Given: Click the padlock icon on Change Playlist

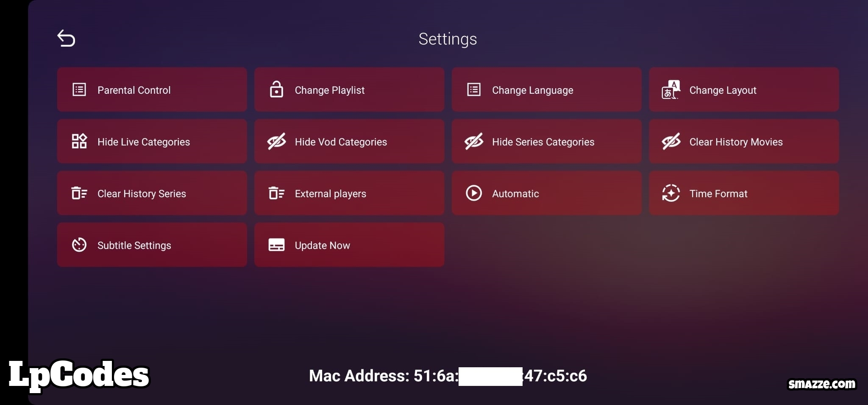Looking at the screenshot, I should coord(276,89).
